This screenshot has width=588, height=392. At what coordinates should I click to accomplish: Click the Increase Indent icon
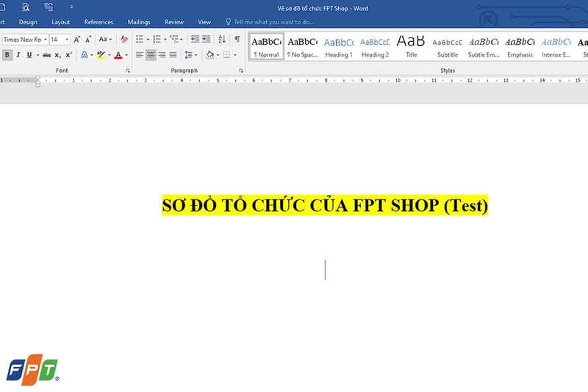(x=207, y=40)
